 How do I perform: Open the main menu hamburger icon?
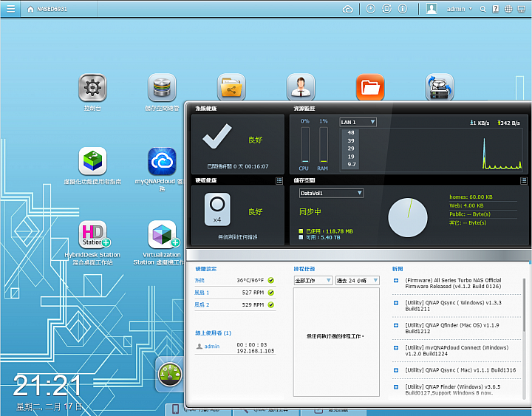click(10, 9)
